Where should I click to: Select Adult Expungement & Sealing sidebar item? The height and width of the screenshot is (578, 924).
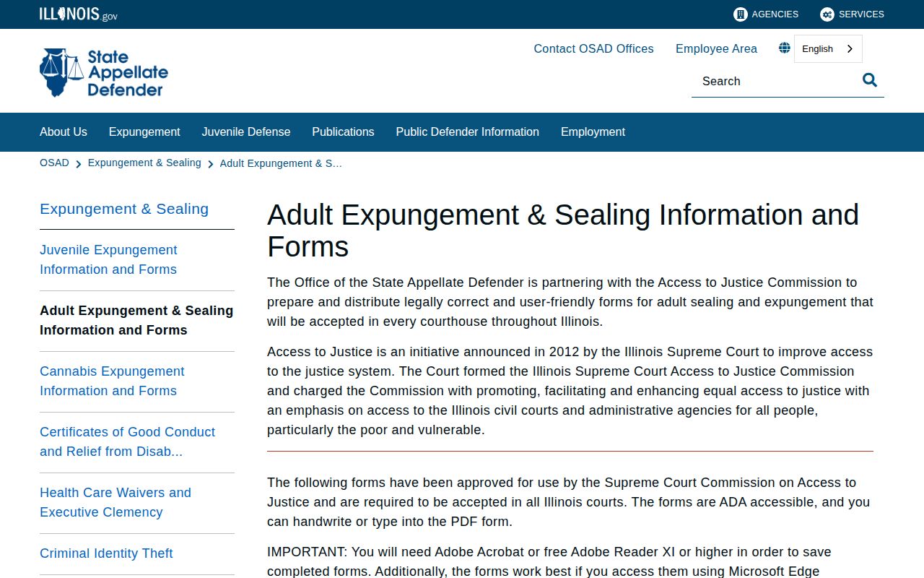[x=136, y=320]
